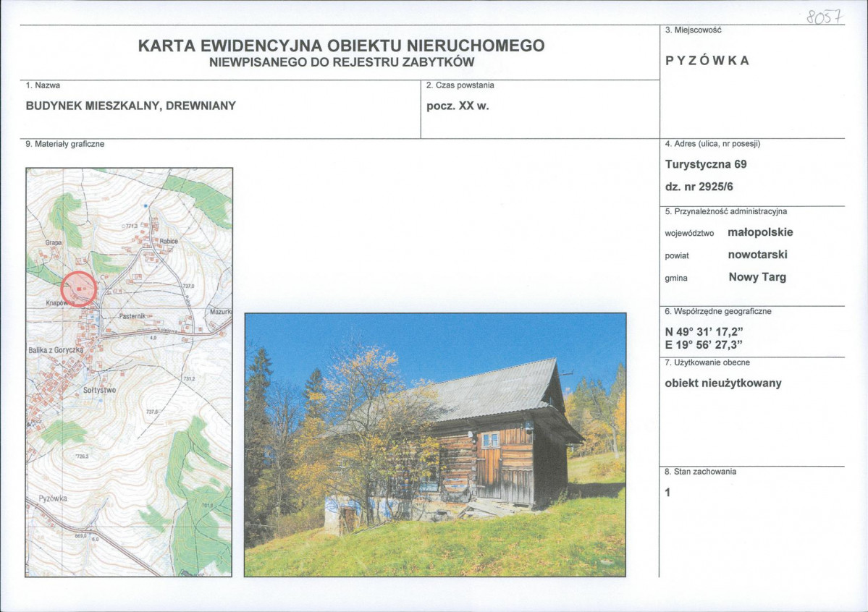The height and width of the screenshot is (612, 868).
Task: Click map label "Pasternik"
Action: click(x=132, y=316)
